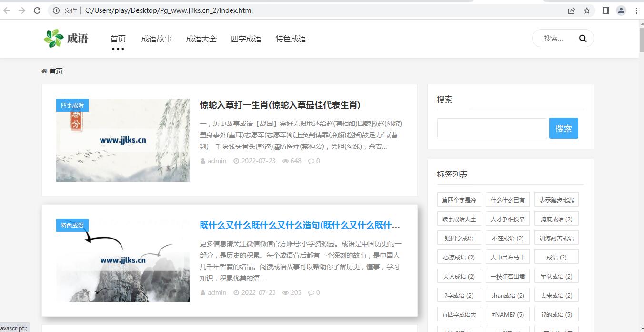The image size is (644, 332).
Task: Select the 军队成语 (2) tag
Action: click(556, 276)
